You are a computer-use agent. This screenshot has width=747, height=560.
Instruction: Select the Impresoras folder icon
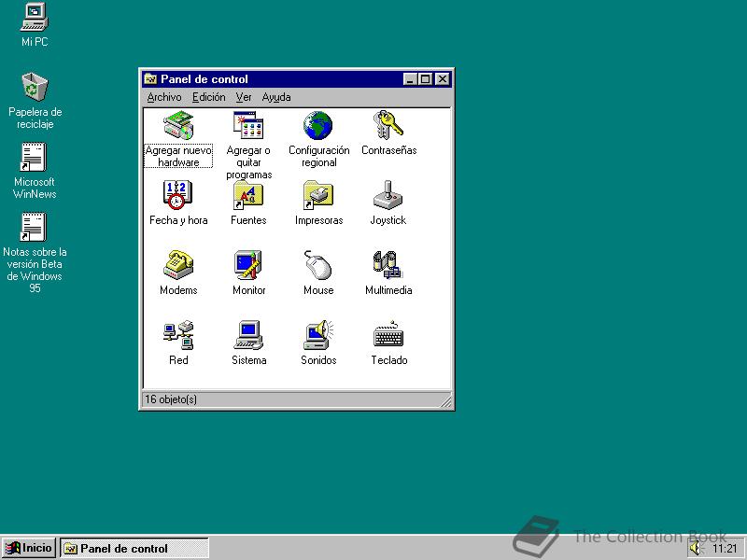pyautogui.click(x=318, y=195)
